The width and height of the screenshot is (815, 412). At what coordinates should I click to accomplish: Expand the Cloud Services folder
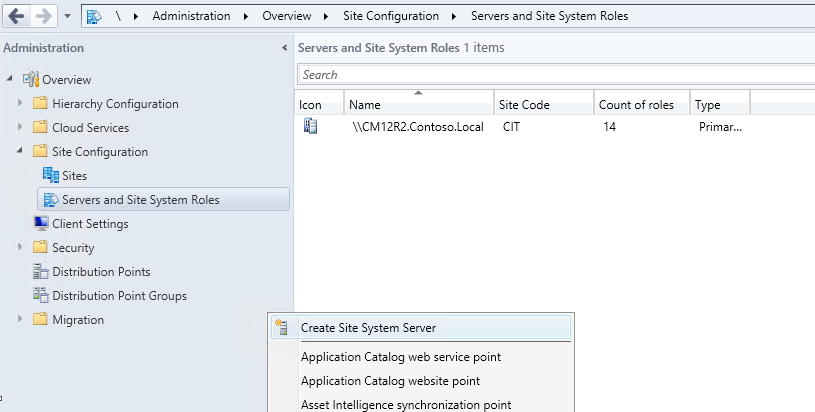(x=19, y=128)
